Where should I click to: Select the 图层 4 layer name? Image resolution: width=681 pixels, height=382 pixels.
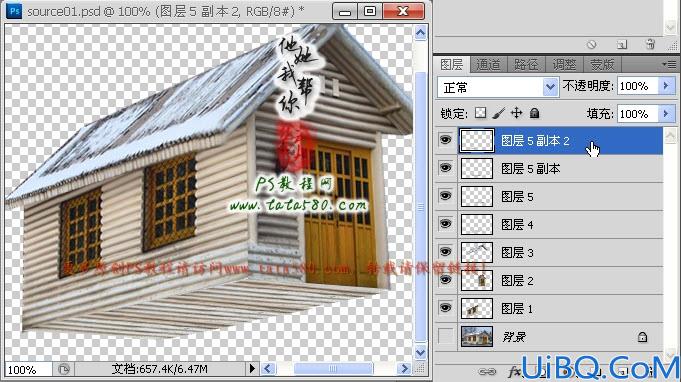(x=517, y=225)
